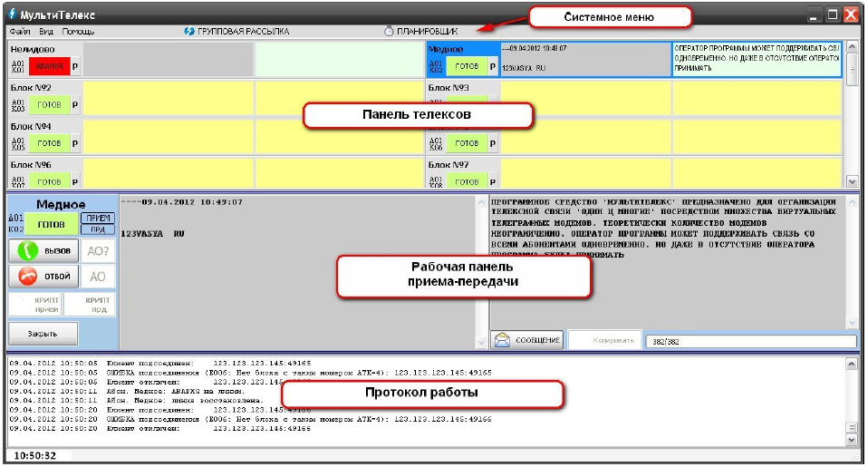Click the Копировать button
This screenshot has height=467, width=868.
click(604, 340)
